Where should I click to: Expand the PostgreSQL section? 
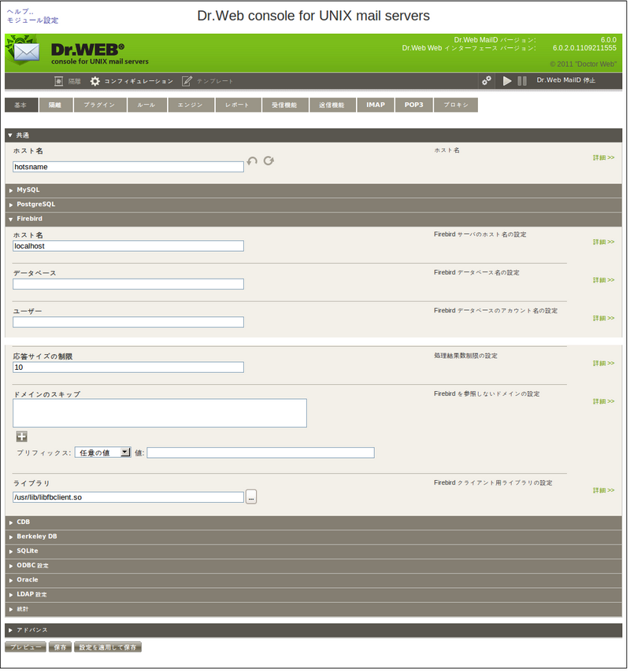point(315,205)
